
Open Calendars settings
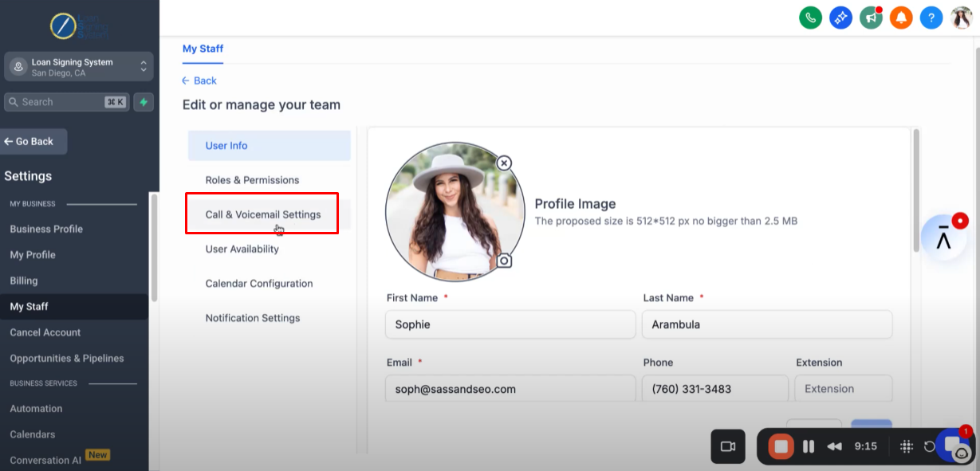[x=33, y=434]
